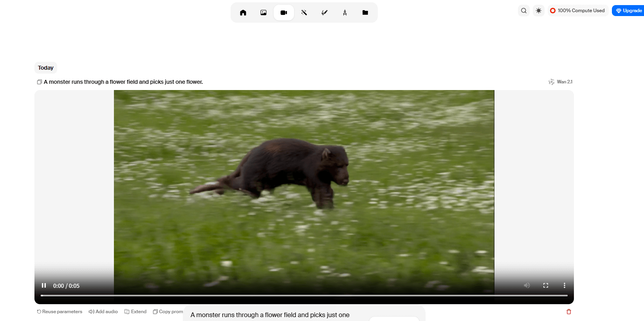
Task: Open the image generation tab
Action: coord(263,13)
